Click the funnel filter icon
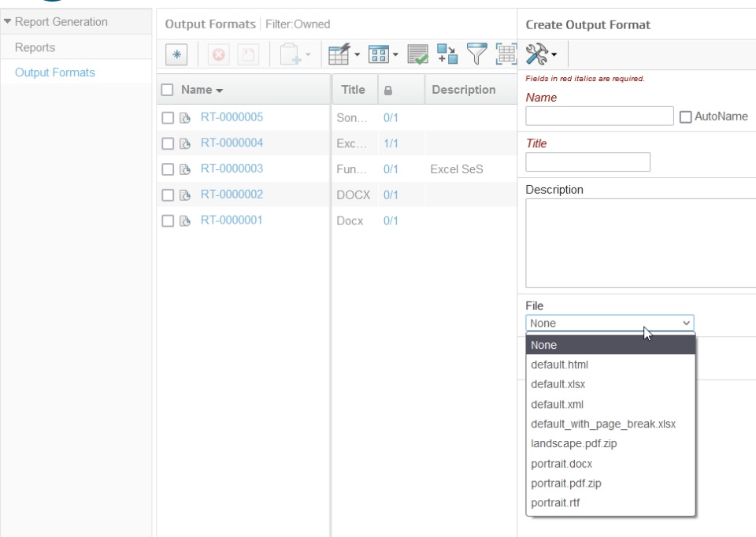The image size is (756, 537). tap(476, 54)
